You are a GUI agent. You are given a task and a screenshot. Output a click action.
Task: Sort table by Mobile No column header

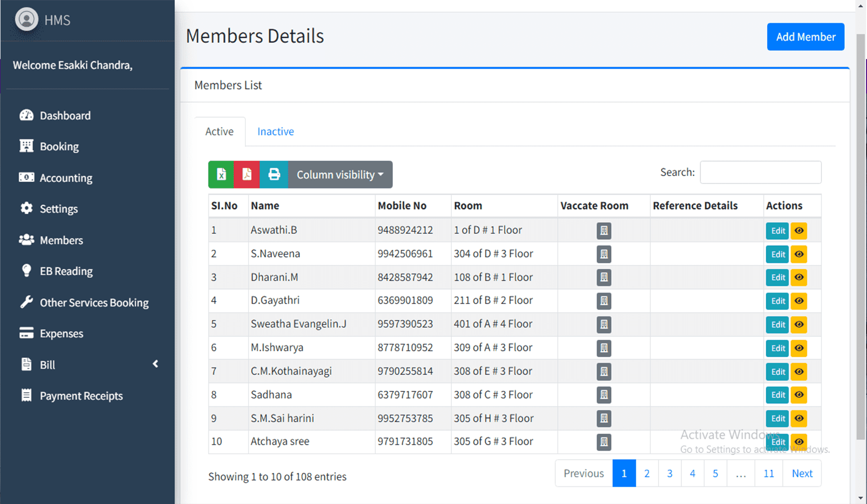click(413, 205)
